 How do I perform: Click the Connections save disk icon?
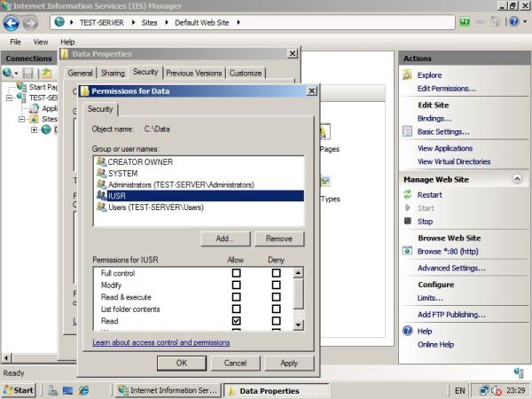click(28, 73)
